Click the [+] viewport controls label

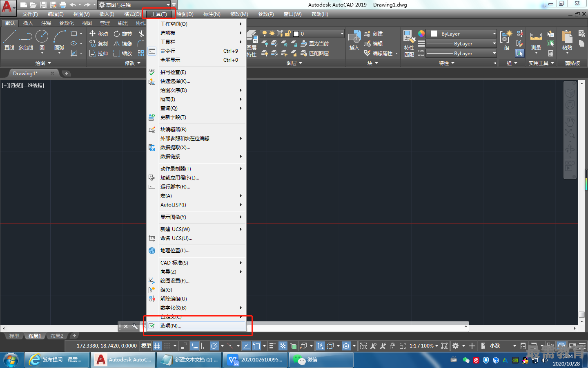click(5, 85)
